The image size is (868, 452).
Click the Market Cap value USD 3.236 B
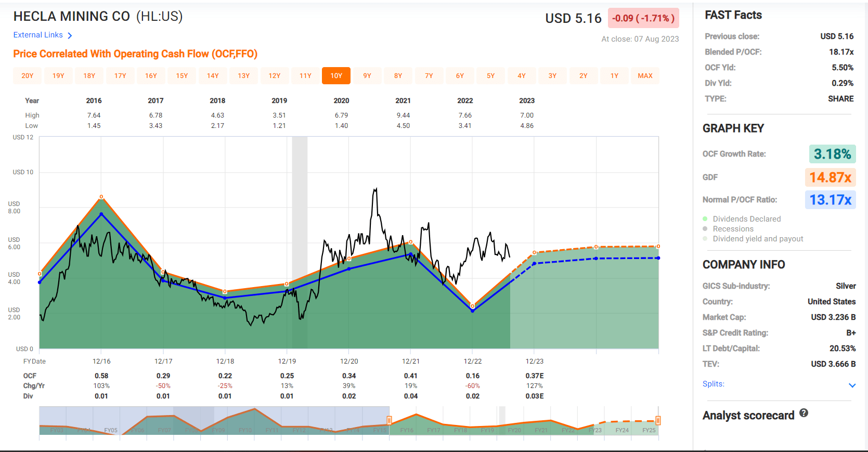point(833,317)
